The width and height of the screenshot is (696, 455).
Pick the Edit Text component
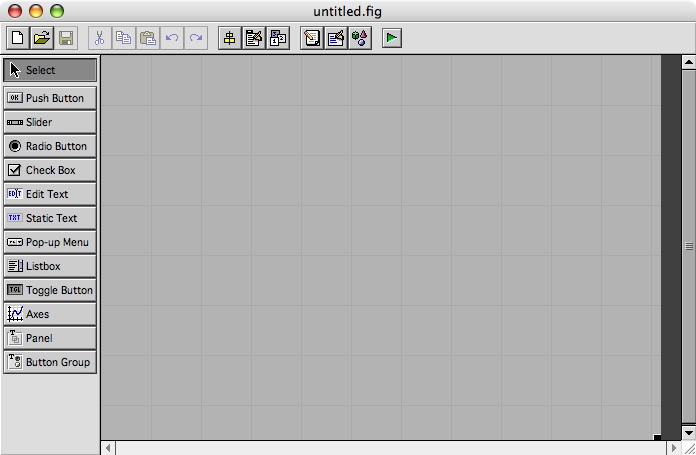click(x=50, y=194)
